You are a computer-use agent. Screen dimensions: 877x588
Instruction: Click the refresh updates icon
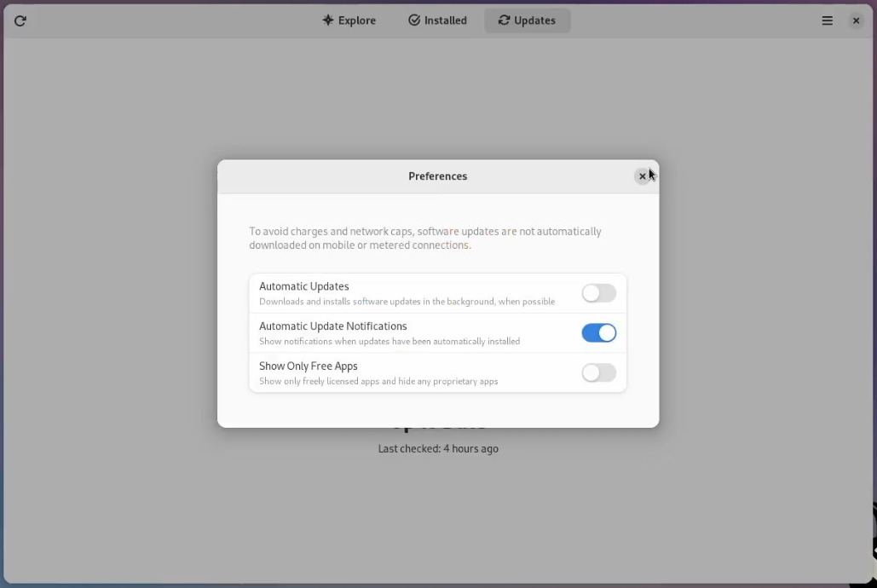(x=20, y=21)
